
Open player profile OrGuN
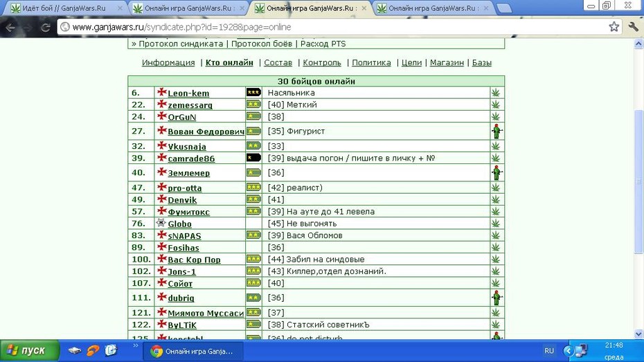182,117
